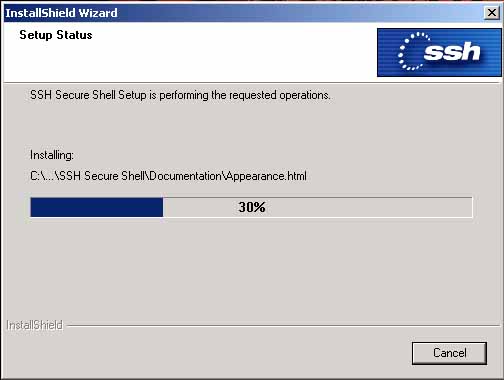Click the white ssh letters in logo
Screen dimensions: 504x380
[452, 51]
